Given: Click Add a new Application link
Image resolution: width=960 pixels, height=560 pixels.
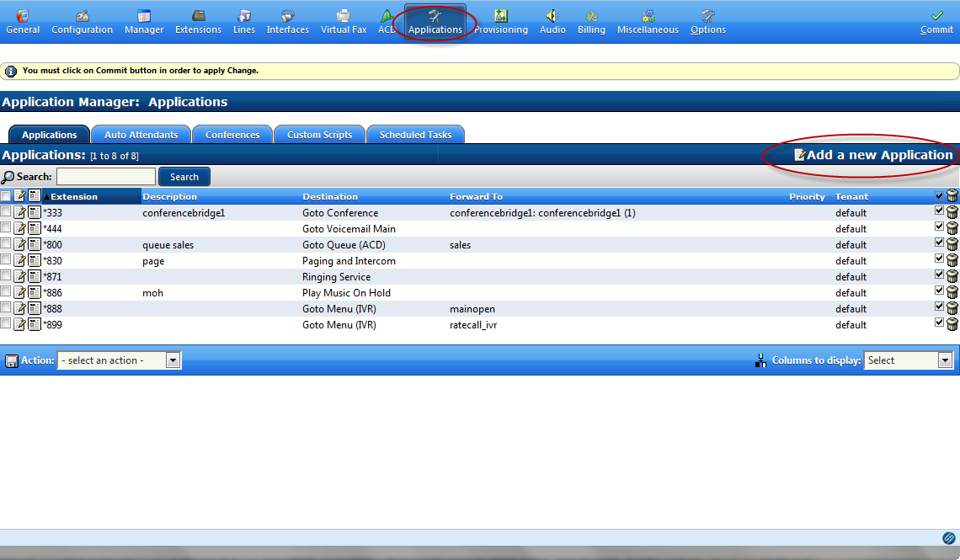Looking at the screenshot, I should (879, 155).
